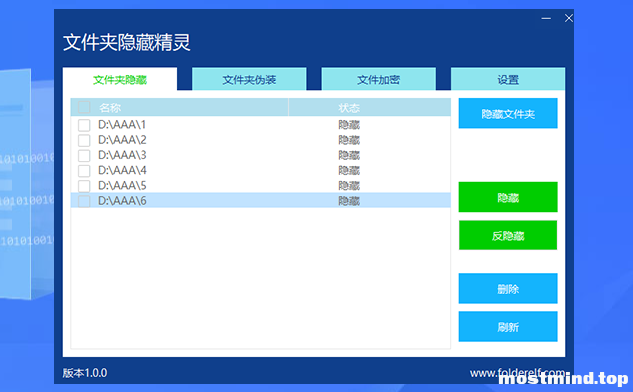The width and height of the screenshot is (633, 392).
Task: Select the row text D:\AAA\4
Action: click(122, 170)
